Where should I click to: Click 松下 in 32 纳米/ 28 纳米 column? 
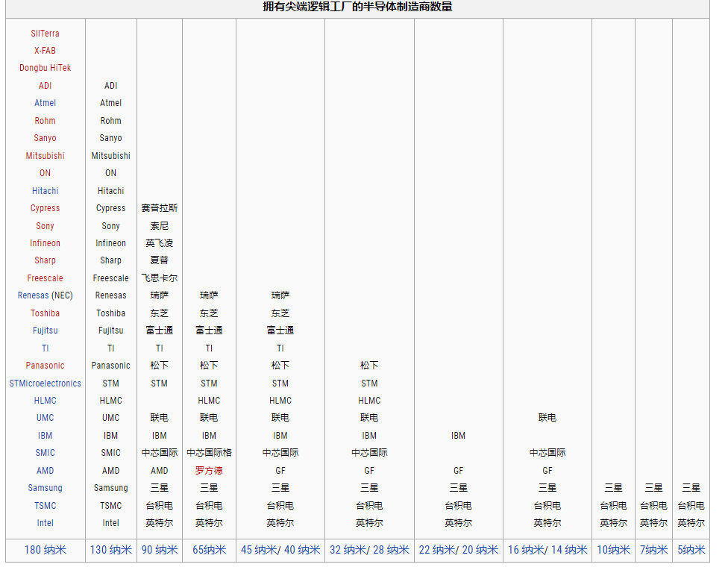[x=369, y=366]
